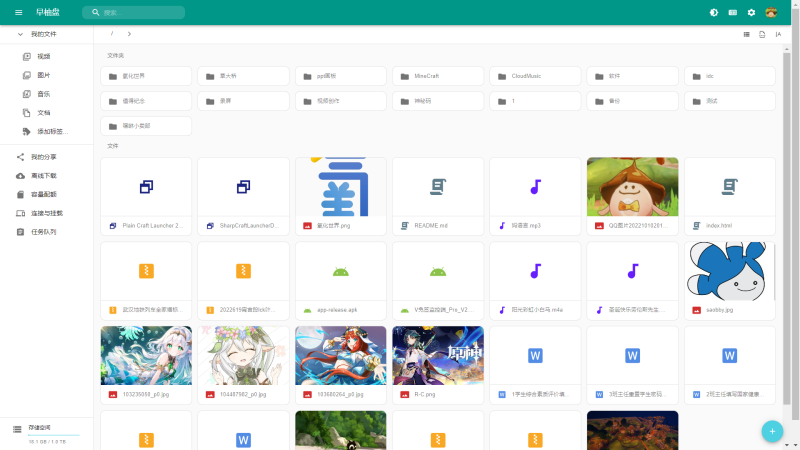Click the storage list icon in sidebar footer
800x450 pixels.
17,429
